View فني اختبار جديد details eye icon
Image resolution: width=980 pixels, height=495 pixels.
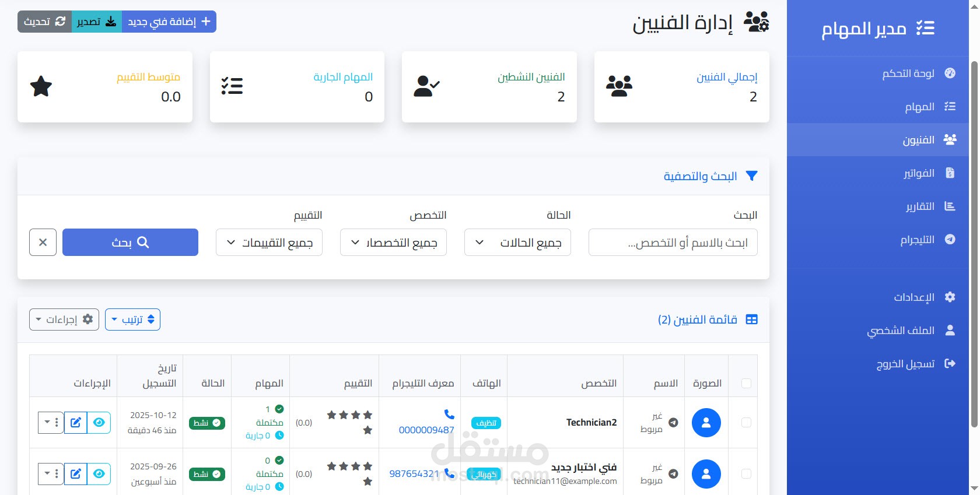99,474
